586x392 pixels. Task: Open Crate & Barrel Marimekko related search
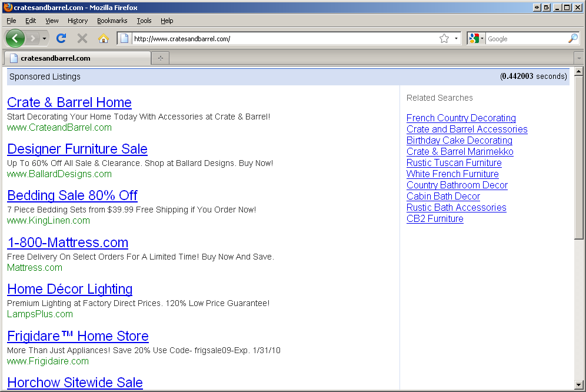(x=460, y=152)
